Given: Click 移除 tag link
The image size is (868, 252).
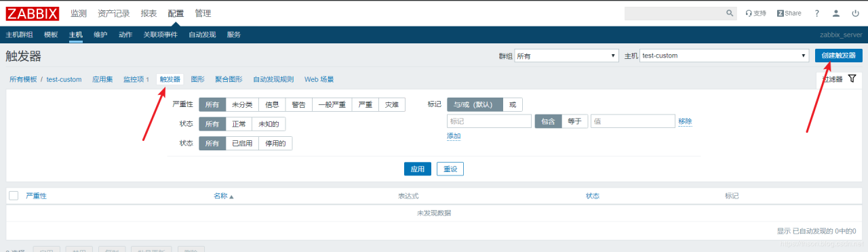Looking at the screenshot, I should pos(685,121).
